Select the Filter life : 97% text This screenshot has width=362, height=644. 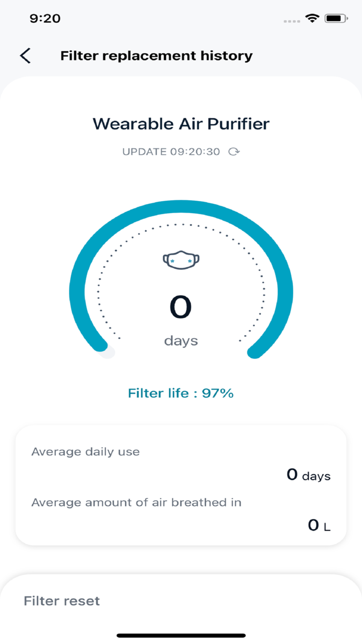(181, 393)
